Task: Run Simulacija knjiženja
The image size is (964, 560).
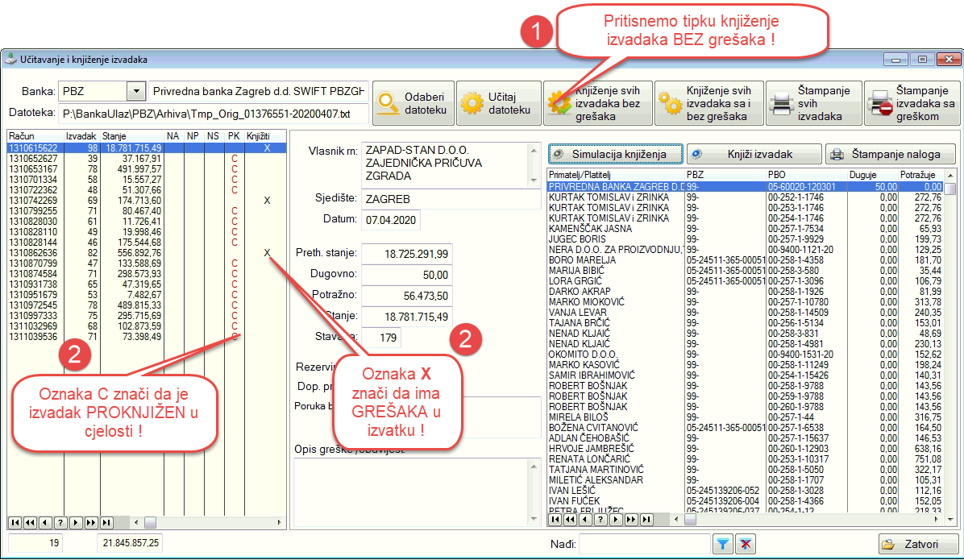Action: tap(616, 154)
